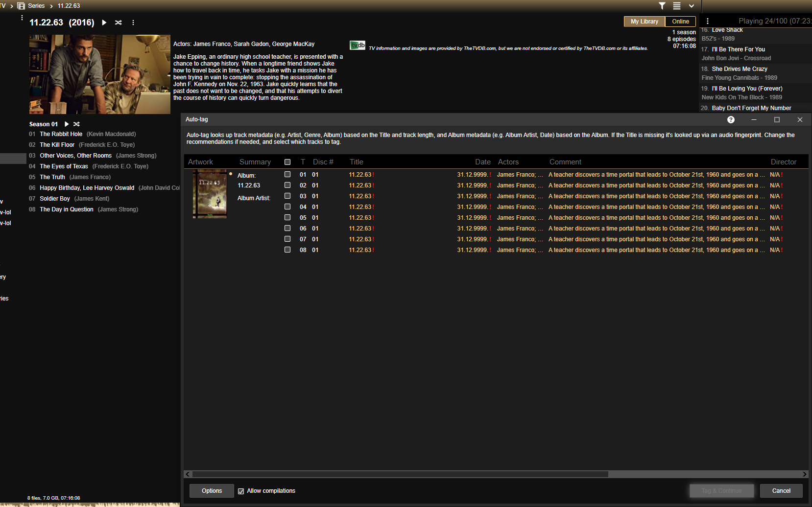Shuffle Season 01 episodes
Image resolution: width=812 pixels, height=507 pixels.
click(76, 124)
